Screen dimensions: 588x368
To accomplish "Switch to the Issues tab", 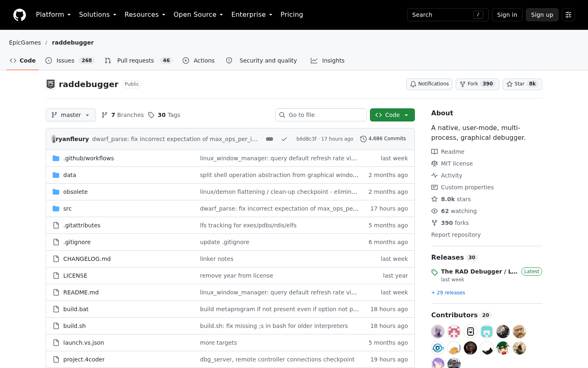I will click(x=70, y=61).
